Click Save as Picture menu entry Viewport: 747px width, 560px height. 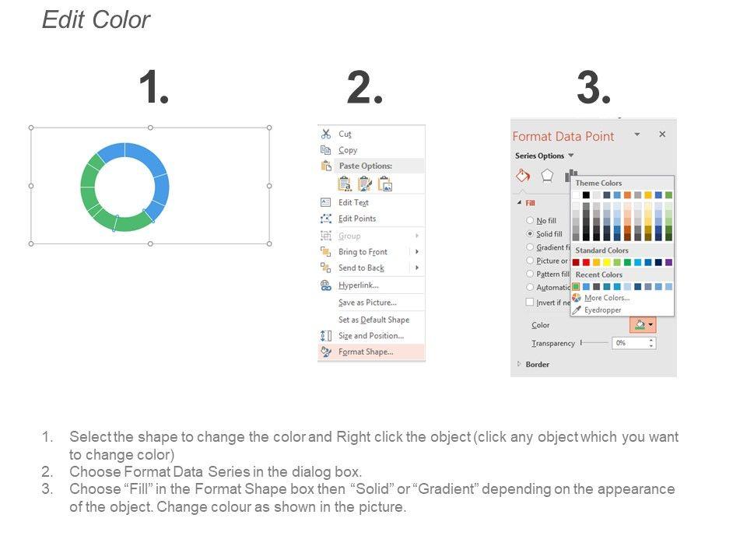pyautogui.click(x=367, y=303)
